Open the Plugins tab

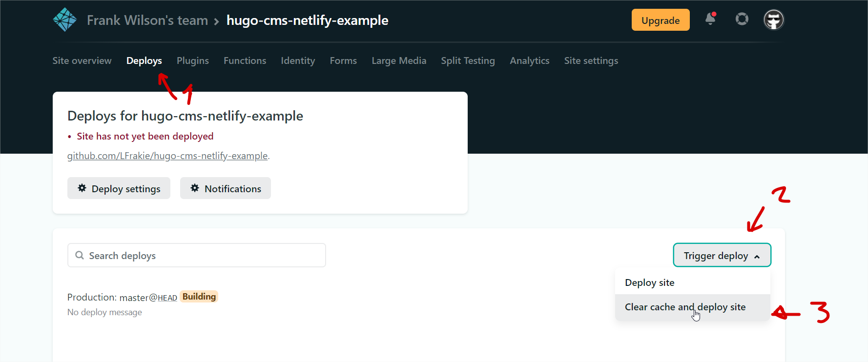point(192,60)
